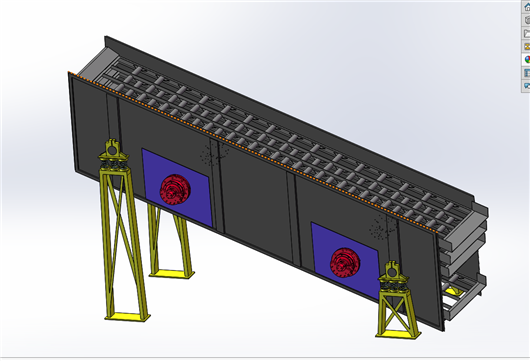
Task: Select the right red vibrator motor
Action: coord(345,263)
